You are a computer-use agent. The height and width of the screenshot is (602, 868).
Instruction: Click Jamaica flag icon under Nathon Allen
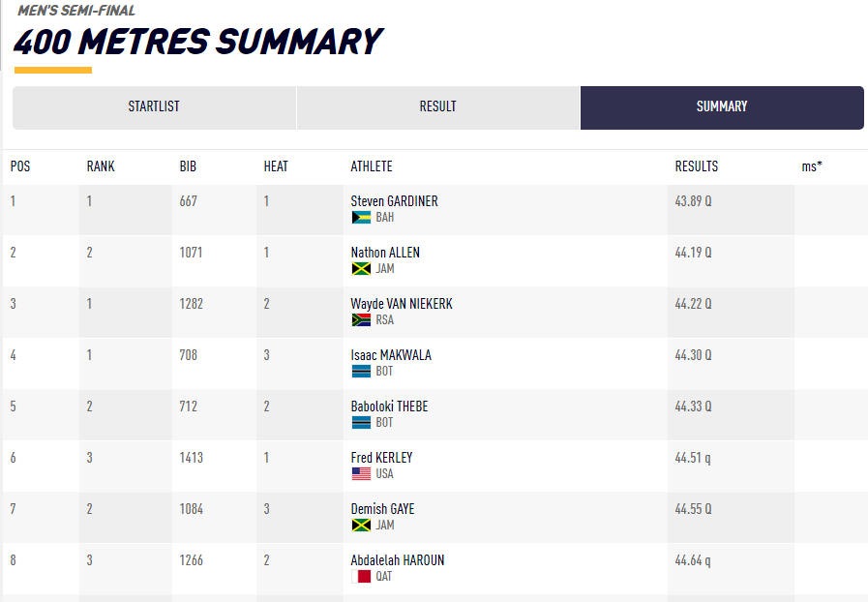click(x=361, y=269)
